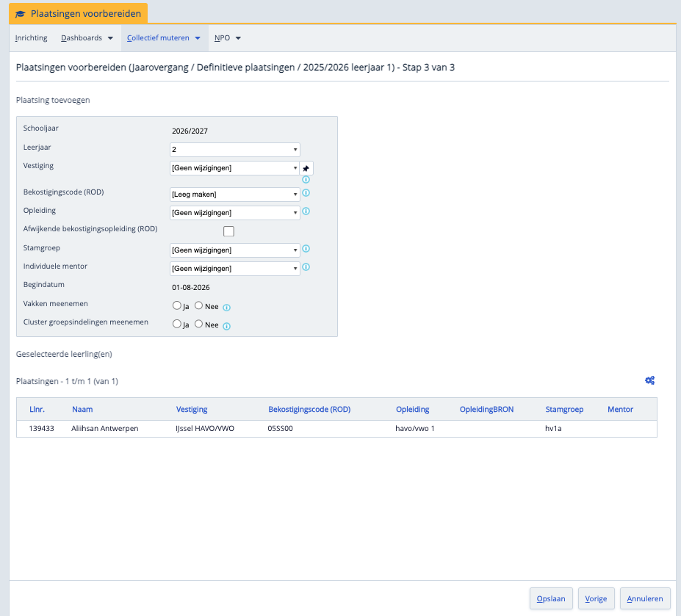Viewport: 681px width, 616px height.
Task: Open the Leerjaar dropdown
Action: 234,150
